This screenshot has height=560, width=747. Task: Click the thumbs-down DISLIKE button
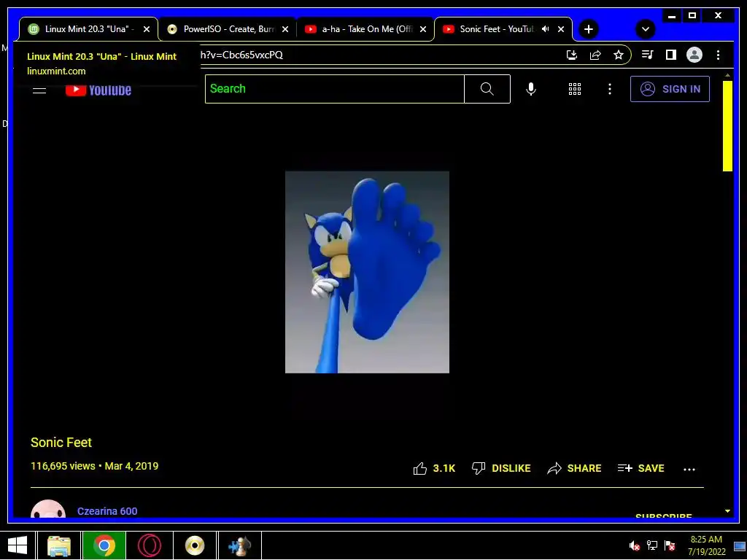501,469
